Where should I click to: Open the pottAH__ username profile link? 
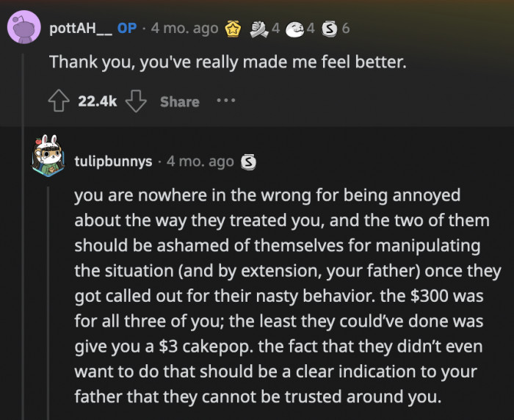80,29
